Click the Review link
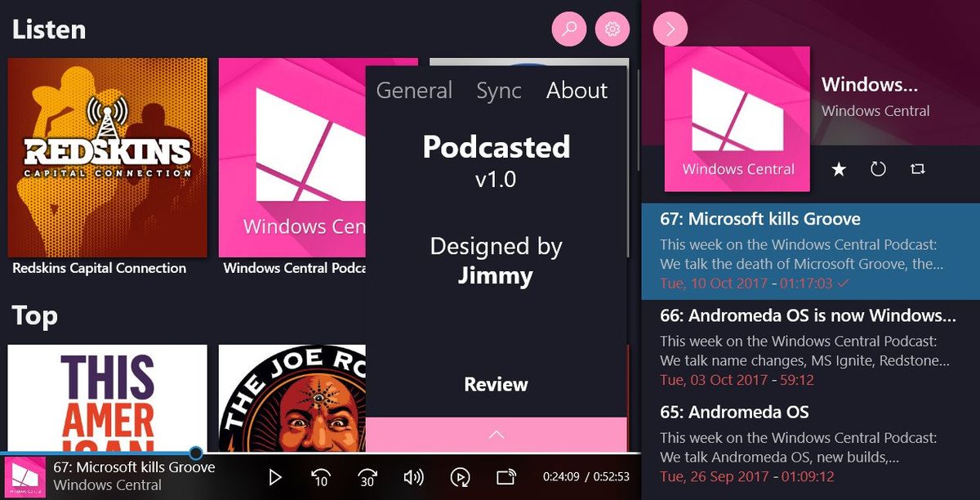Image resolution: width=980 pixels, height=500 pixels. pyautogui.click(x=496, y=383)
